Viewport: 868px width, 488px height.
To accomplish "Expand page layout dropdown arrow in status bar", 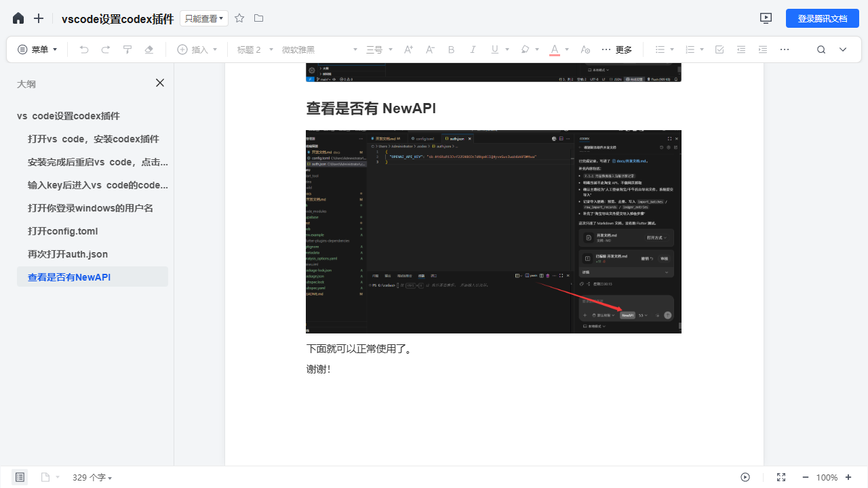I will 58,477.
